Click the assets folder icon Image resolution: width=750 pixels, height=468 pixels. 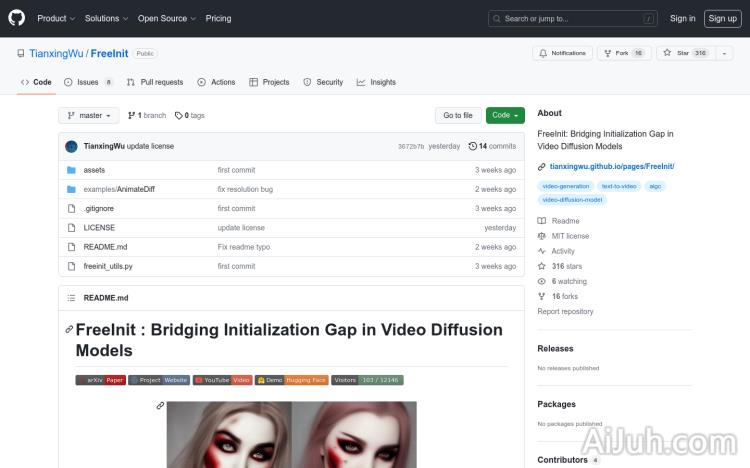click(71, 170)
